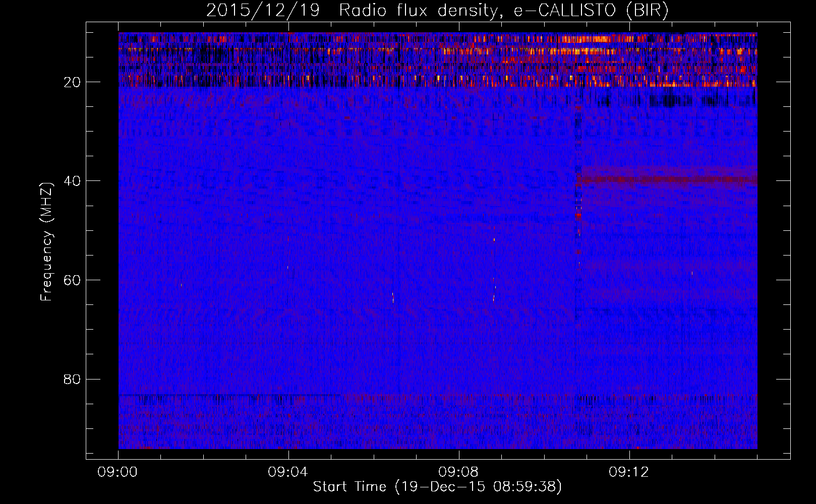This screenshot has width=816, height=504.
Task: Click the '40' frequency tick label
Action: (72, 181)
